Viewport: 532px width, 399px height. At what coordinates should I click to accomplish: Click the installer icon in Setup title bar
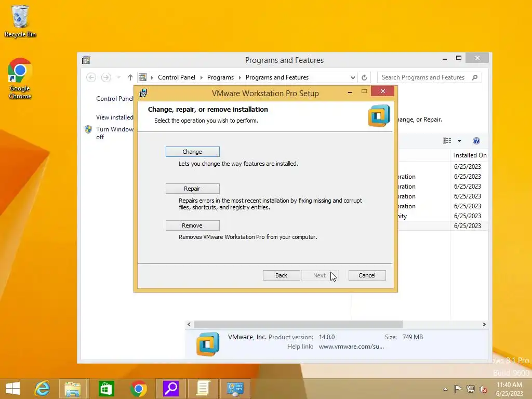click(143, 93)
